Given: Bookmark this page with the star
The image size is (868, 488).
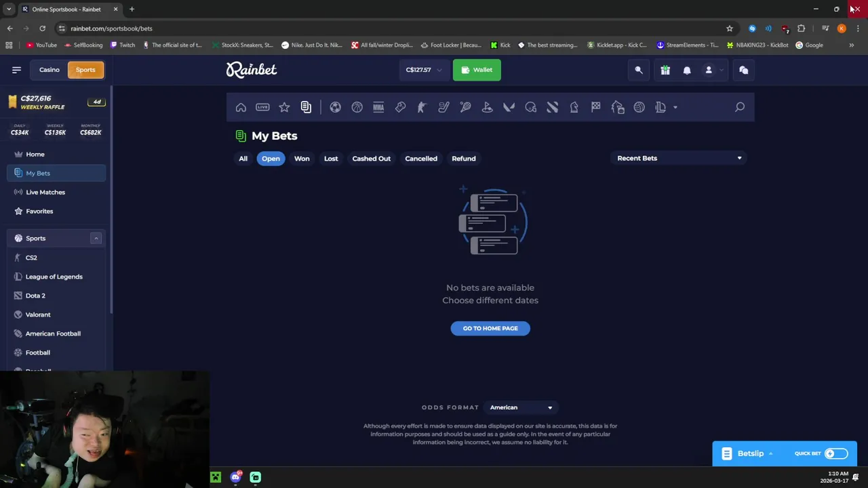Looking at the screenshot, I should (730, 28).
